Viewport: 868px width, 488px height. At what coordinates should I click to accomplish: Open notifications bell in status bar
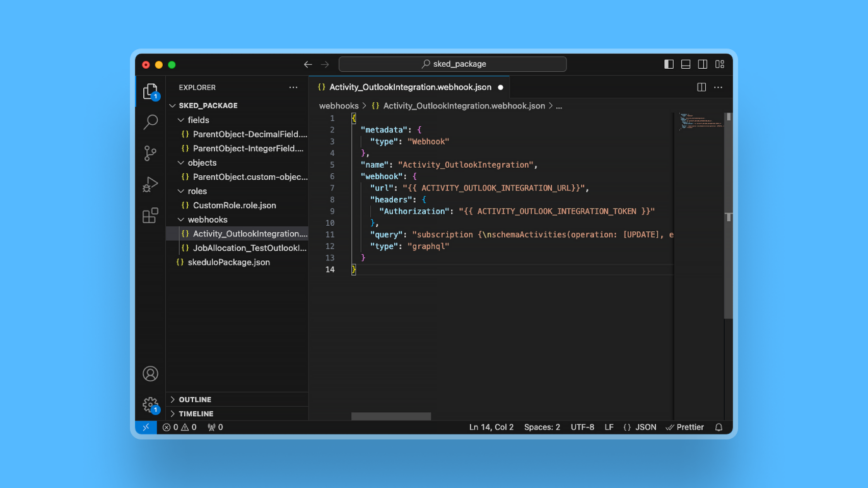point(718,427)
